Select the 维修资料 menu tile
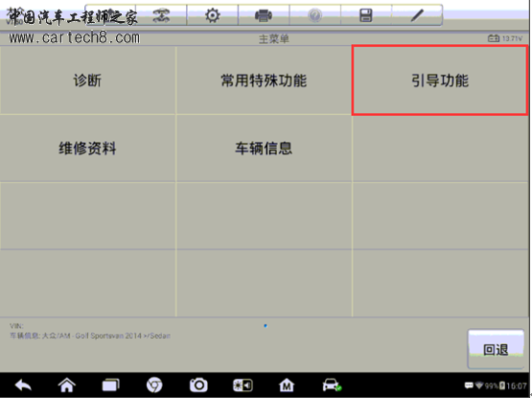Viewport: 532px width, 398px height. pos(87,149)
